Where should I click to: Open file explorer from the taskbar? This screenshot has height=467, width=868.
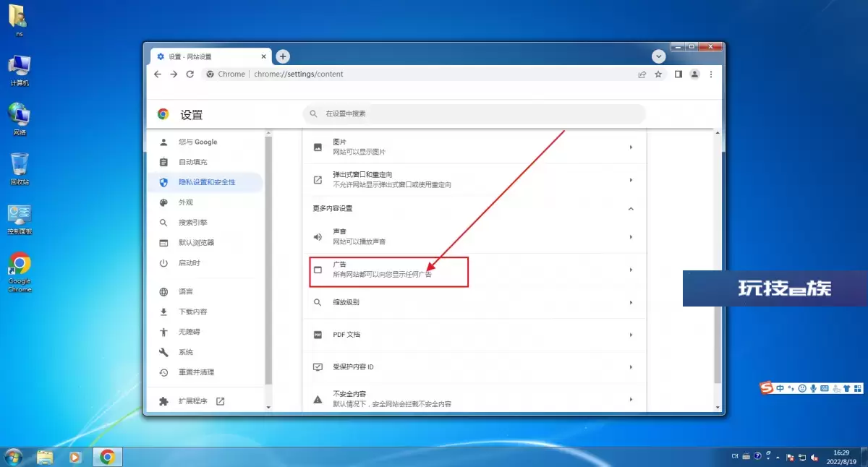pos(45,457)
